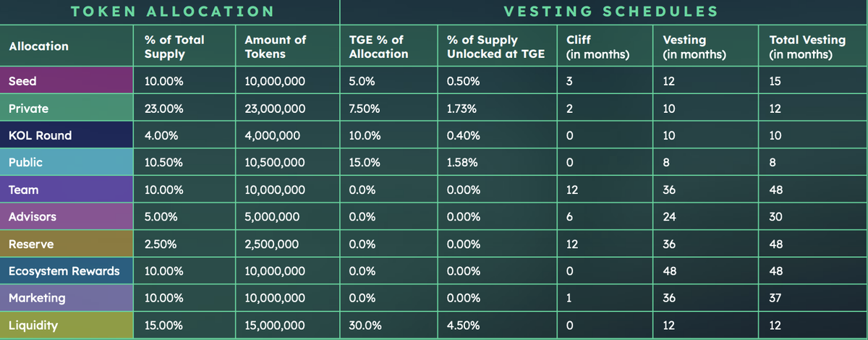Click the Total Vesting column header
868x340 pixels.
(801, 46)
